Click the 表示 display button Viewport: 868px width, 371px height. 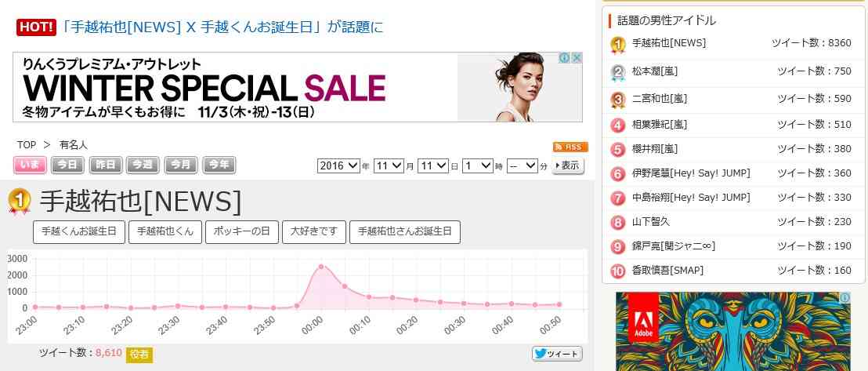tap(568, 165)
